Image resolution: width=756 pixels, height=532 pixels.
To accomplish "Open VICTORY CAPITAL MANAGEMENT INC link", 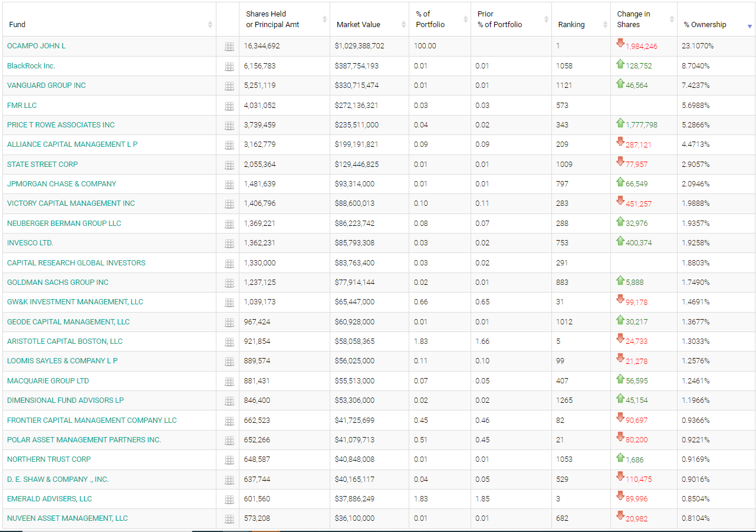I will pyautogui.click(x=71, y=203).
